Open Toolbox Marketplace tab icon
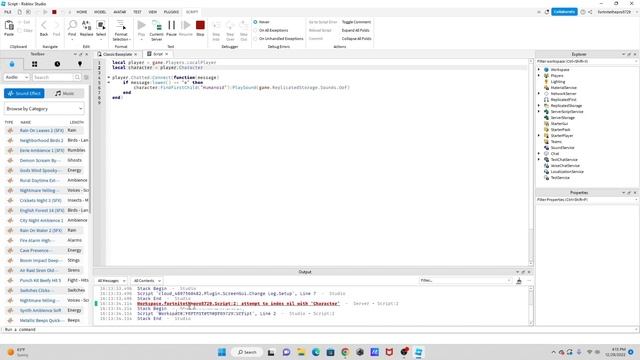The width and height of the screenshot is (640, 360). click(x=12, y=64)
